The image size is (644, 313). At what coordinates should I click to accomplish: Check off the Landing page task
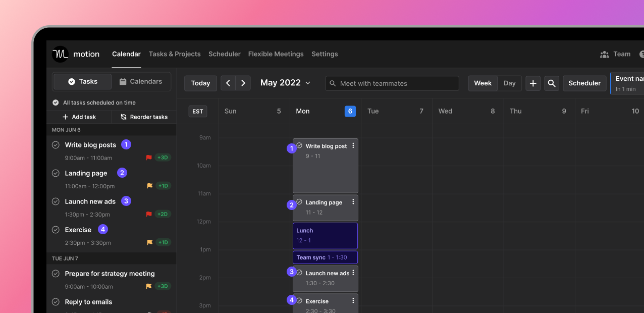56,173
